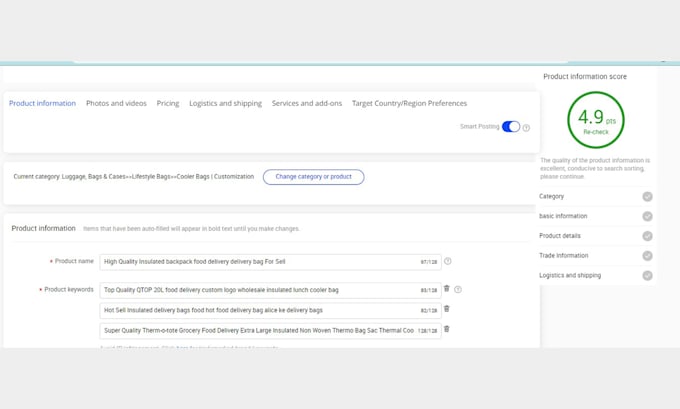Focus the Hot Sell insulated keyword field
Image resolution: width=680 pixels, height=409 pixels.
click(x=270, y=311)
